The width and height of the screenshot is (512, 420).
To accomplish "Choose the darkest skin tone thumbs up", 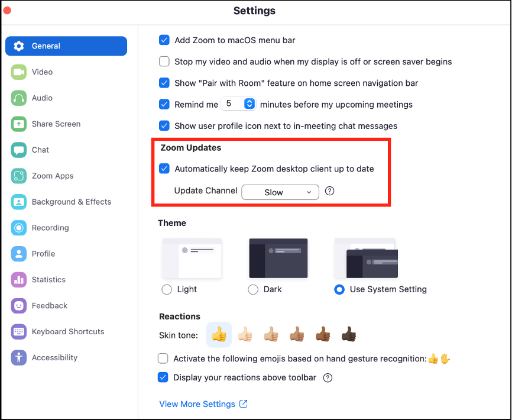I will click(x=349, y=335).
